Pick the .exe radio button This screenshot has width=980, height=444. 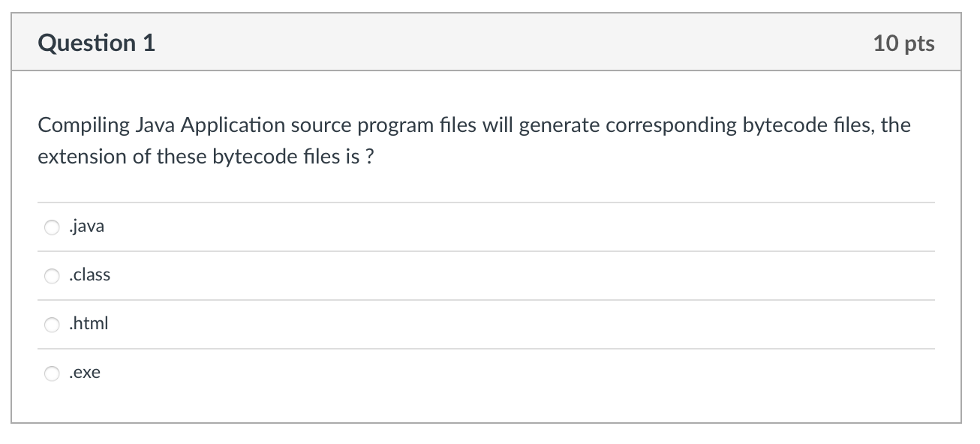52,373
